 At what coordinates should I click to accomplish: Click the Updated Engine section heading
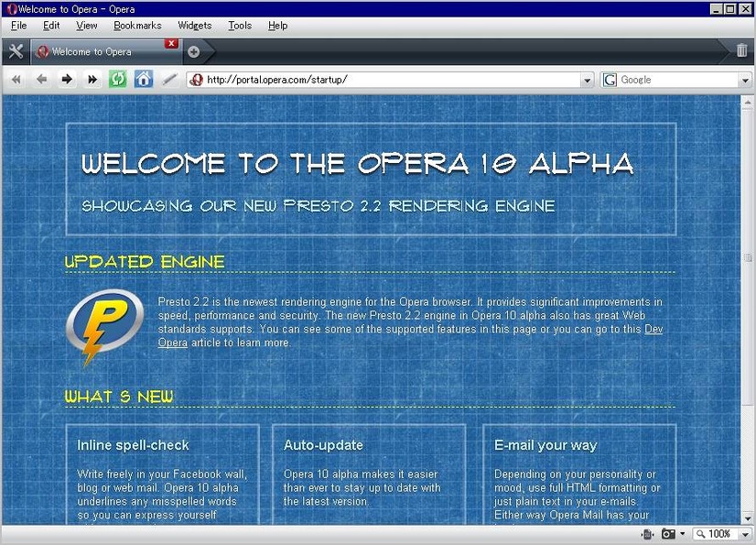click(145, 262)
